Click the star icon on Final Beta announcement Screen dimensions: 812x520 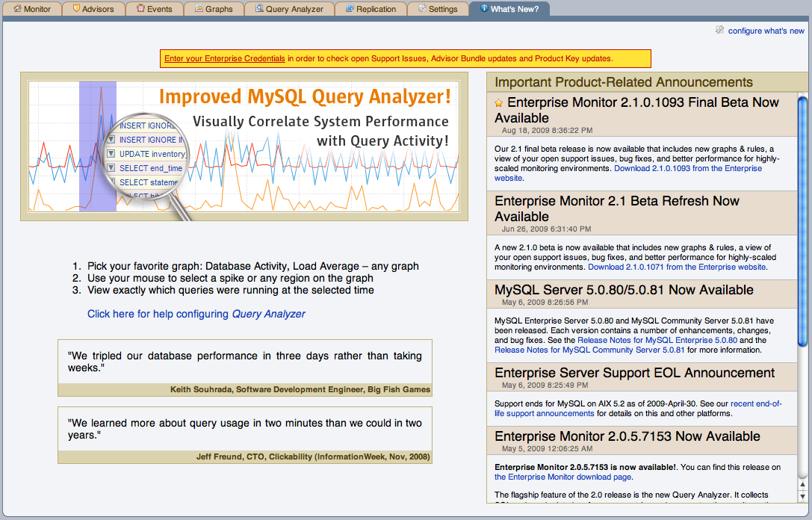tap(499, 103)
